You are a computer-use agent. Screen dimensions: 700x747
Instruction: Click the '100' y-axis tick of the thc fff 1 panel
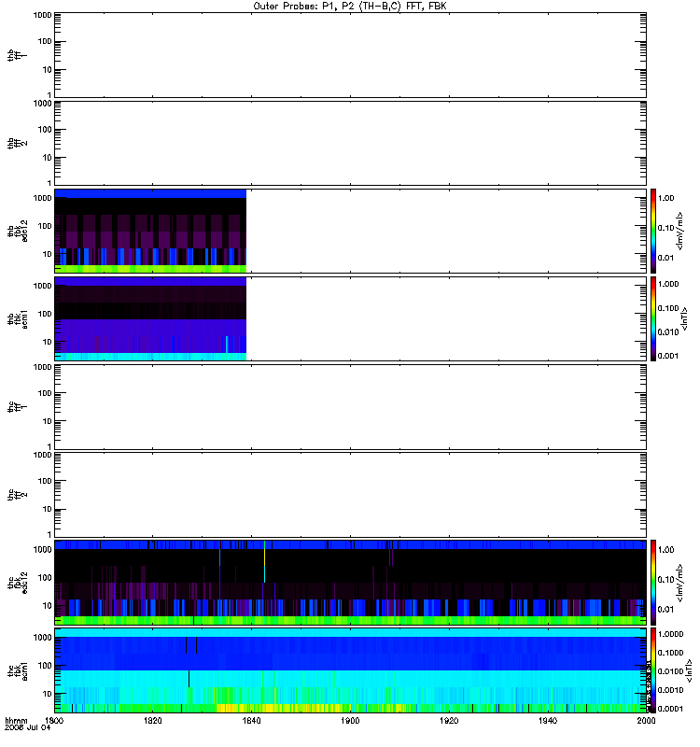tap(45, 393)
